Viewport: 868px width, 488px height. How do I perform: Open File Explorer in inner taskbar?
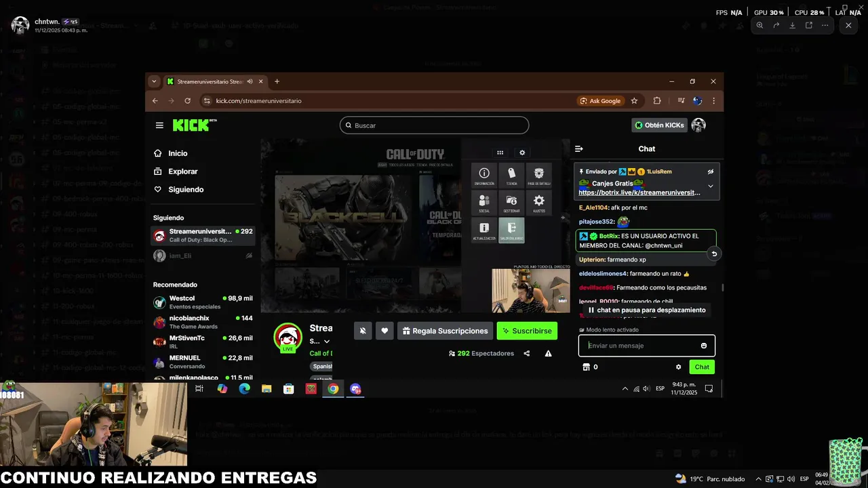point(267,388)
